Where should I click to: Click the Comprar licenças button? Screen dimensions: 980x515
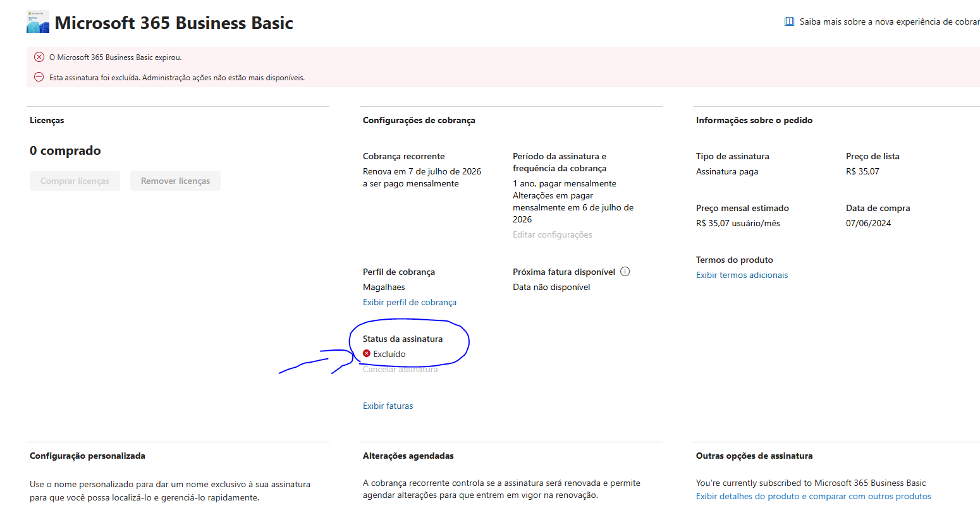[75, 181]
